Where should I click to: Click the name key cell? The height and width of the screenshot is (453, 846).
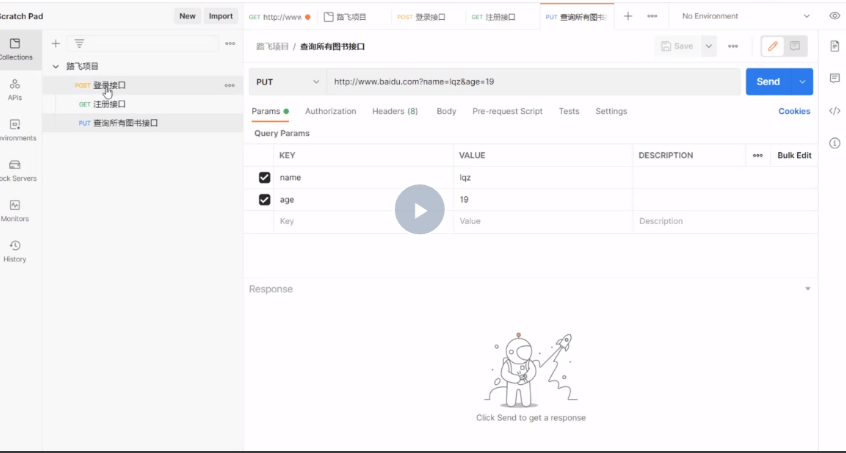(363, 177)
